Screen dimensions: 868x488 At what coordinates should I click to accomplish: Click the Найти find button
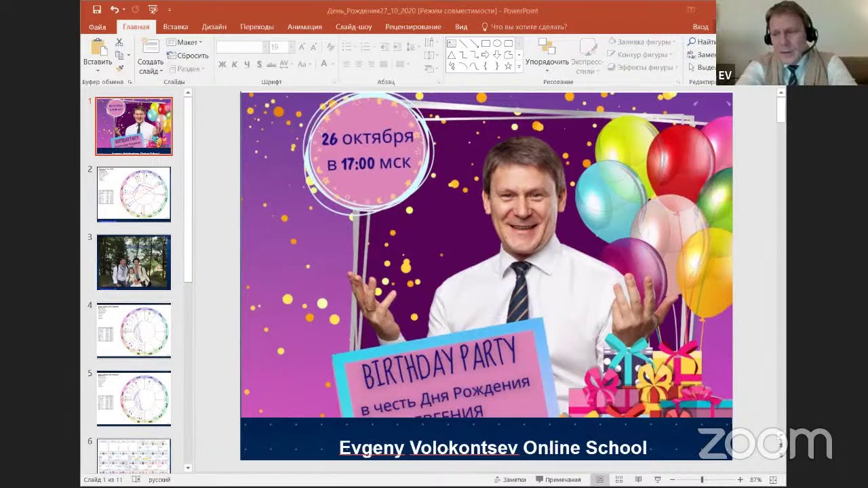tap(702, 42)
